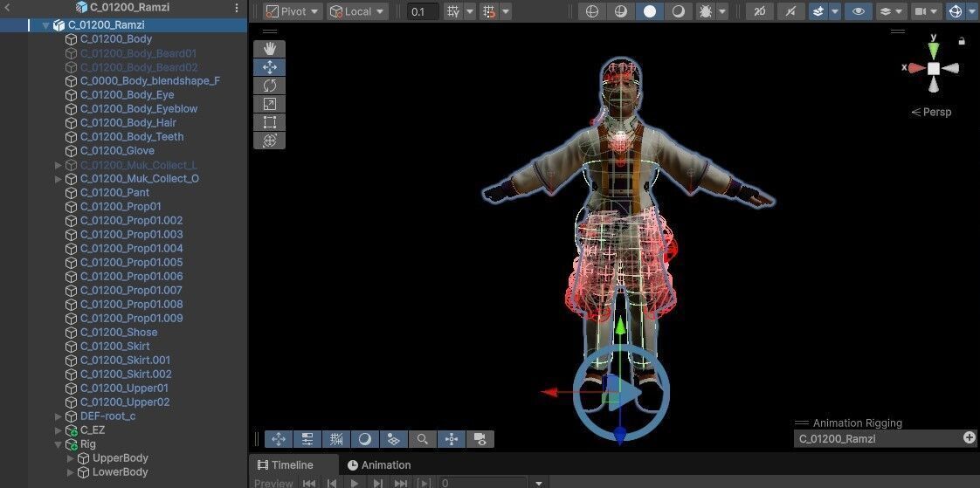Choose the half-moon sphere draw mode
This screenshot has height=488, width=980.
679,11
